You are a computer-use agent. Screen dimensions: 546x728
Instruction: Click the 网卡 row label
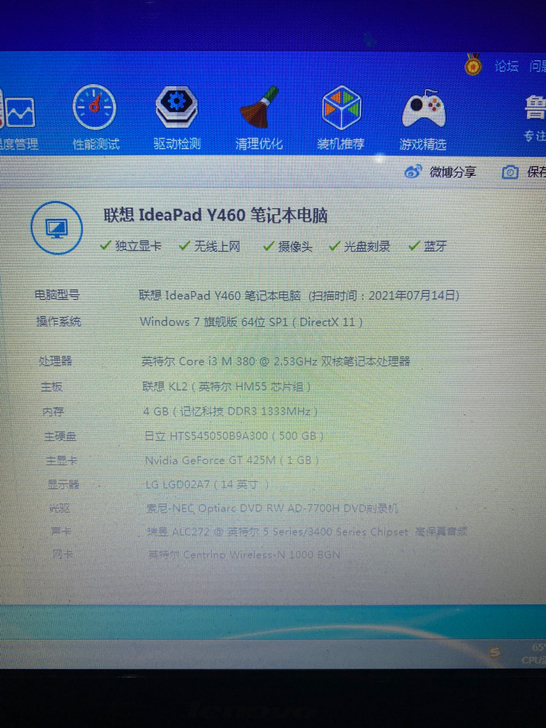pyautogui.click(x=63, y=553)
